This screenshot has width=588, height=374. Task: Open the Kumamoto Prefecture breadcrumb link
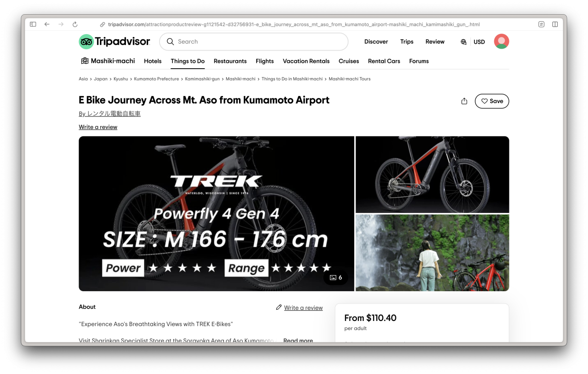pos(156,79)
